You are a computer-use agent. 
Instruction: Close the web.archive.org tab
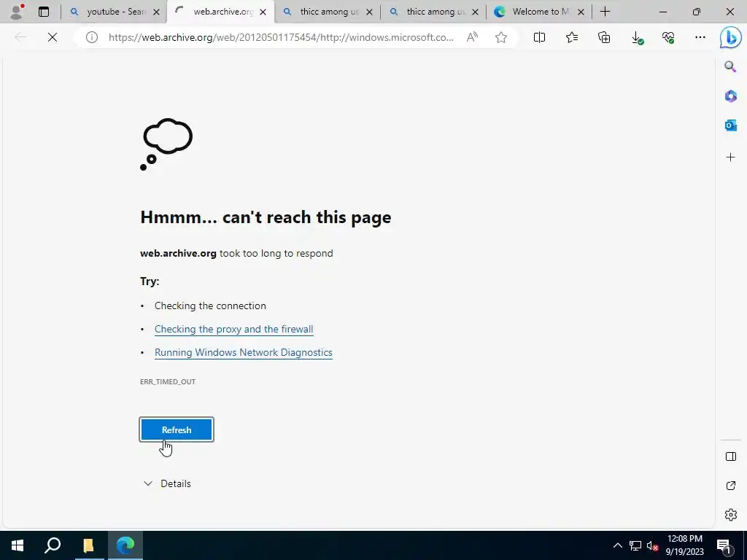point(263,12)
